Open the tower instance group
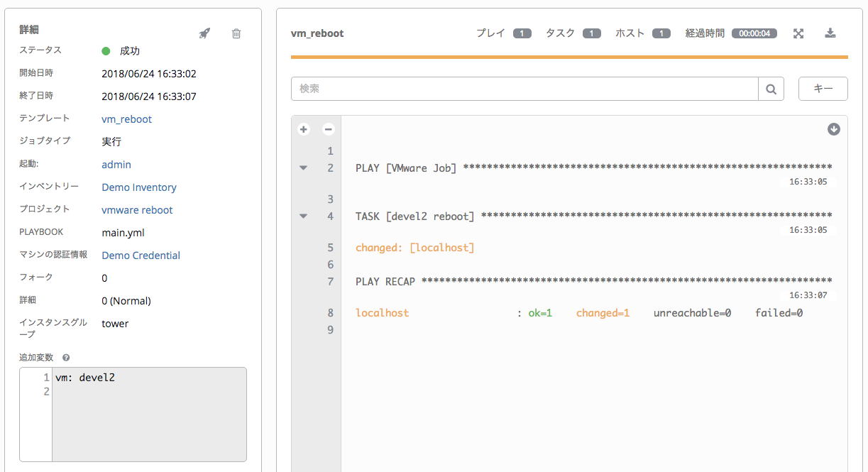 click(115, 324)
